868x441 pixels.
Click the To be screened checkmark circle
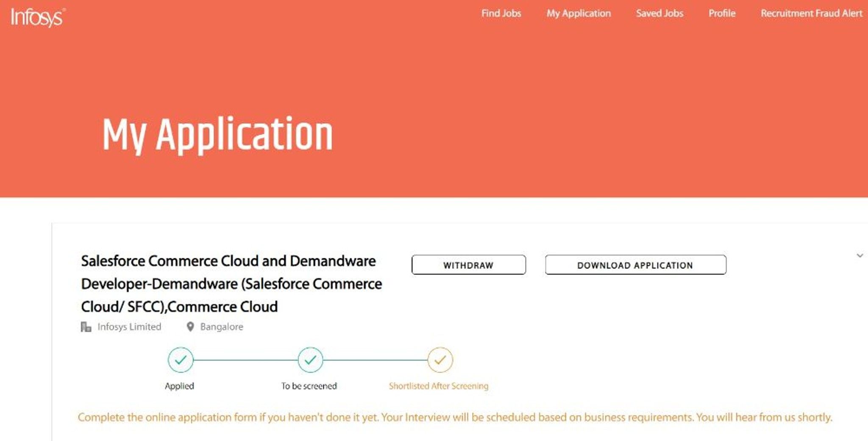click(310, 360)
